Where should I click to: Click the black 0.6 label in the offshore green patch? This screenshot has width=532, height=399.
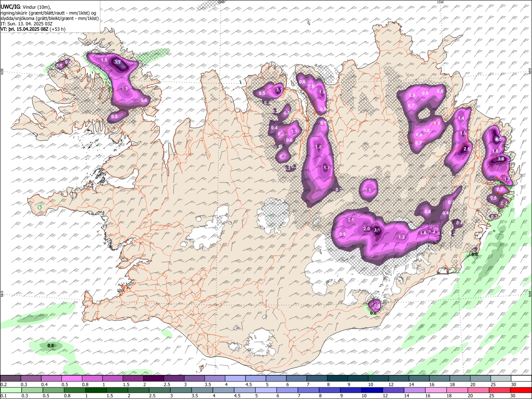click(51, 346)
